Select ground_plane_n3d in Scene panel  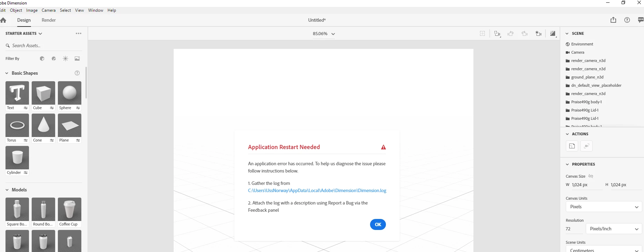587,77
